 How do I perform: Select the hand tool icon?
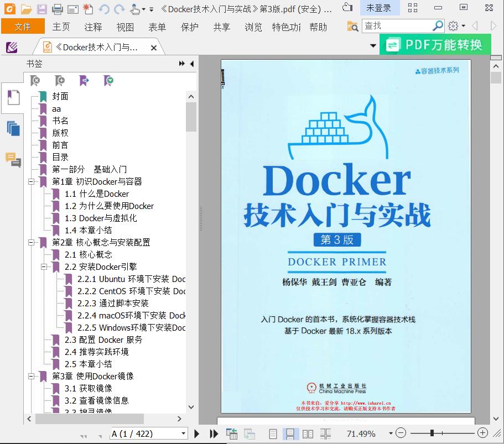click(135, 9)
